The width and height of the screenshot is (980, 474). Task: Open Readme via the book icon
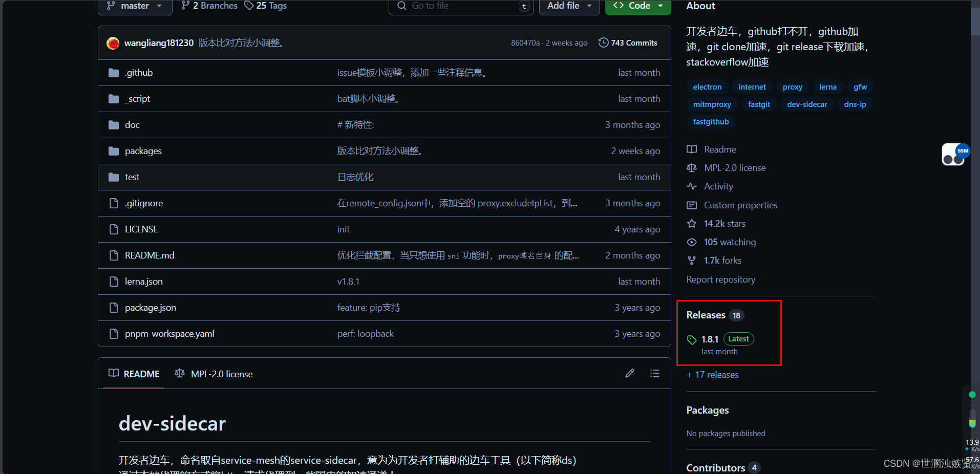click(692, 149)
